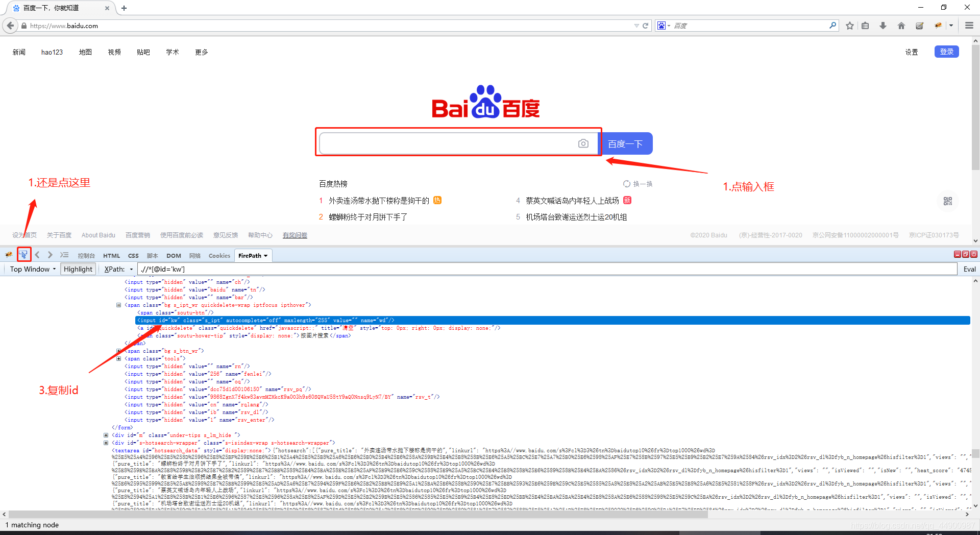Click the browser back arrow
980x535 pixels.
(x=10, y=26)
